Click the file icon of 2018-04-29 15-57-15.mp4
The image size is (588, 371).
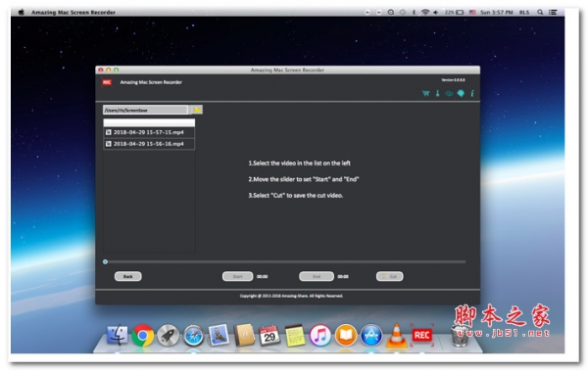(x=109, y=132)
